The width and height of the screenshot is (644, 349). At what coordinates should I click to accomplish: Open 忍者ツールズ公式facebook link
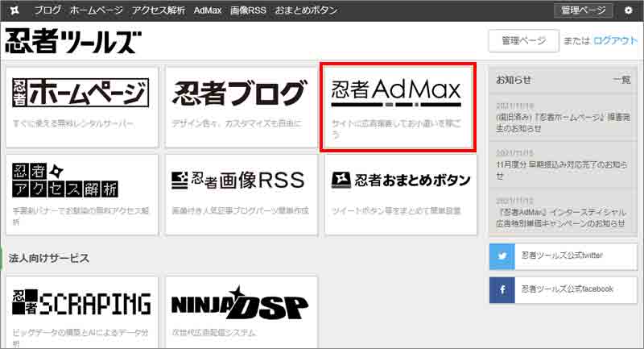coord(563,290)
